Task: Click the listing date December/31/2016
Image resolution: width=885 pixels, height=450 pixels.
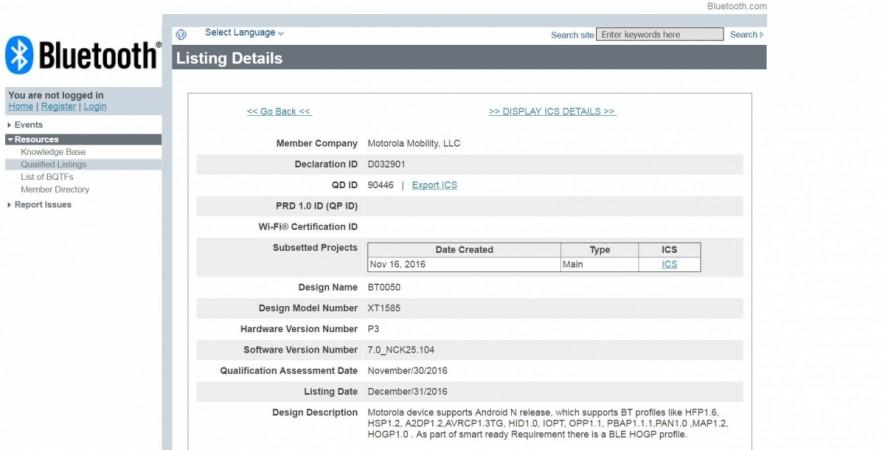Action: pyautogui.click(x=407, y=391)
